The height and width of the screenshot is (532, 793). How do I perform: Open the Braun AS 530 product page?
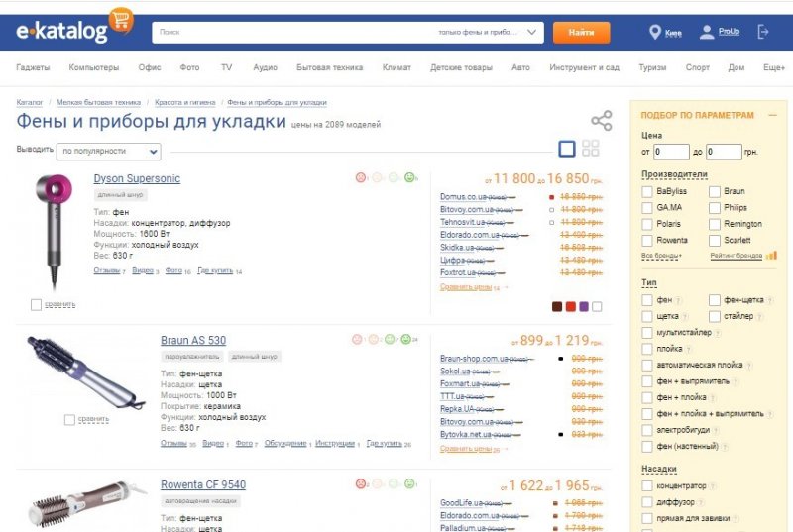[193, 340]
